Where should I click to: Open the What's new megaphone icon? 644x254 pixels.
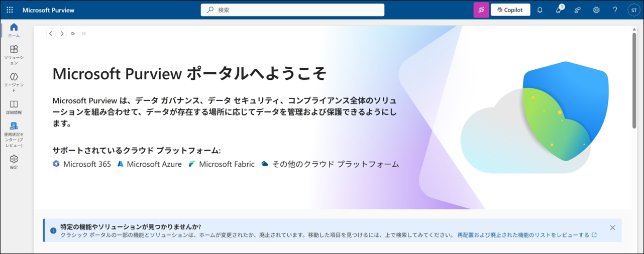[559, 10]
